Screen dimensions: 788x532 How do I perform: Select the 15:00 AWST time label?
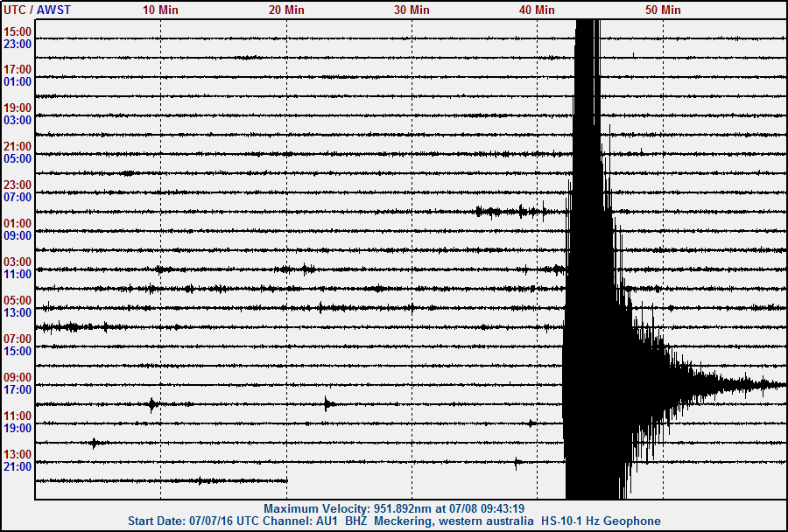pyautogui.click(x=18, y=351)
